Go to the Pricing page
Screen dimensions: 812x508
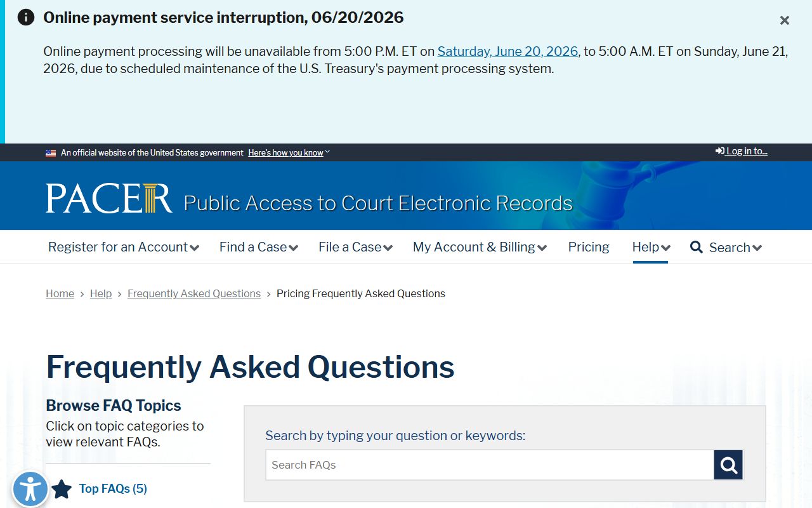pyautogui.click(x=589, y=247)
